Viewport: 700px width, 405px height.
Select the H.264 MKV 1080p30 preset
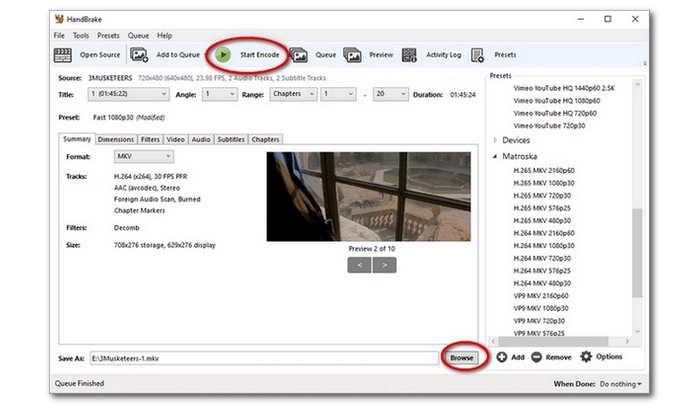pos(544,246)
